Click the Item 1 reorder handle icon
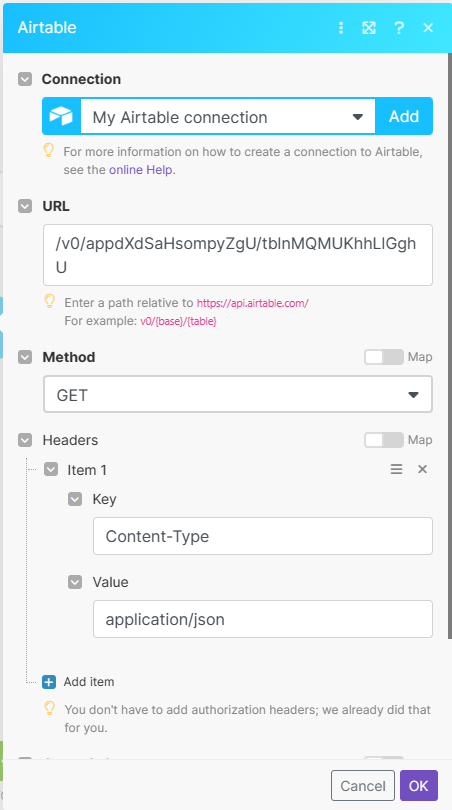Viewport: 452px width, 810px height. [396, 469]
